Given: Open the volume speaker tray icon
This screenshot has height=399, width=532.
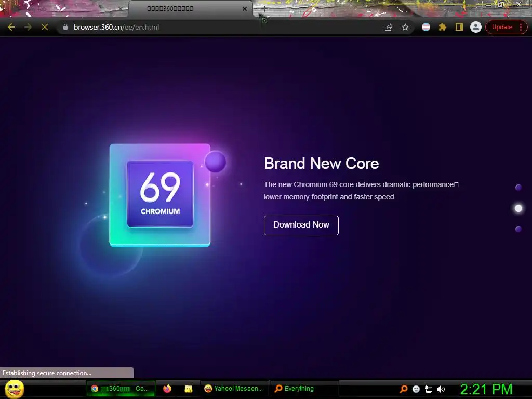Looking at the screenshot, I should (441, 389).
